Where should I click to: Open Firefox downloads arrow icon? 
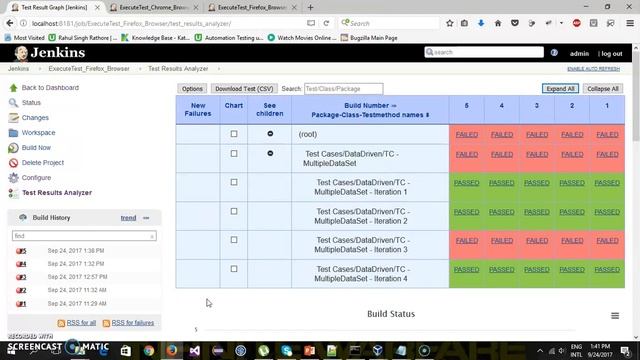[x=481, y=23]
